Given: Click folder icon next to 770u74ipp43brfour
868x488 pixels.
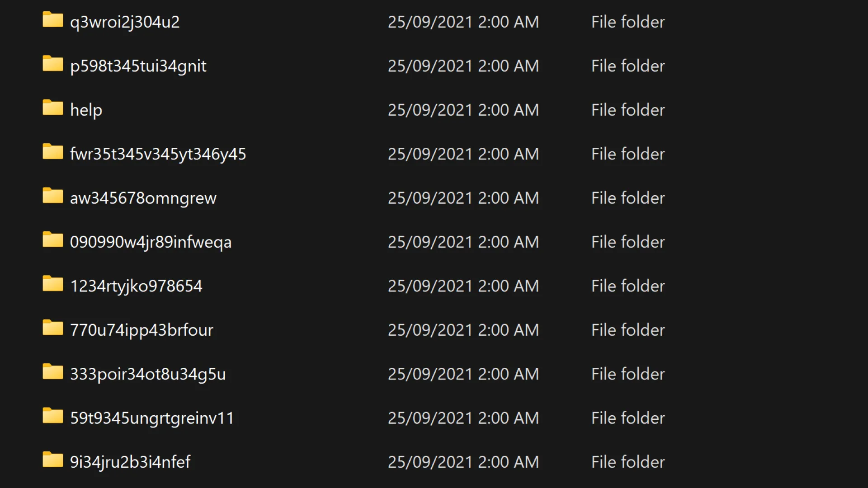Looking at the screenshot, I should point(53,328).
